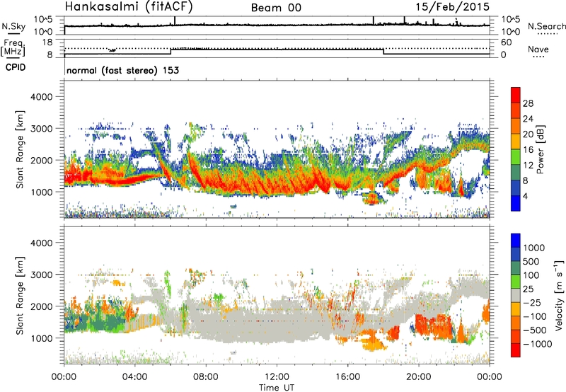Click the −1000 label on velocity colorbar
The width and height of the screenshot is (566, 392).
coord(536,344)
